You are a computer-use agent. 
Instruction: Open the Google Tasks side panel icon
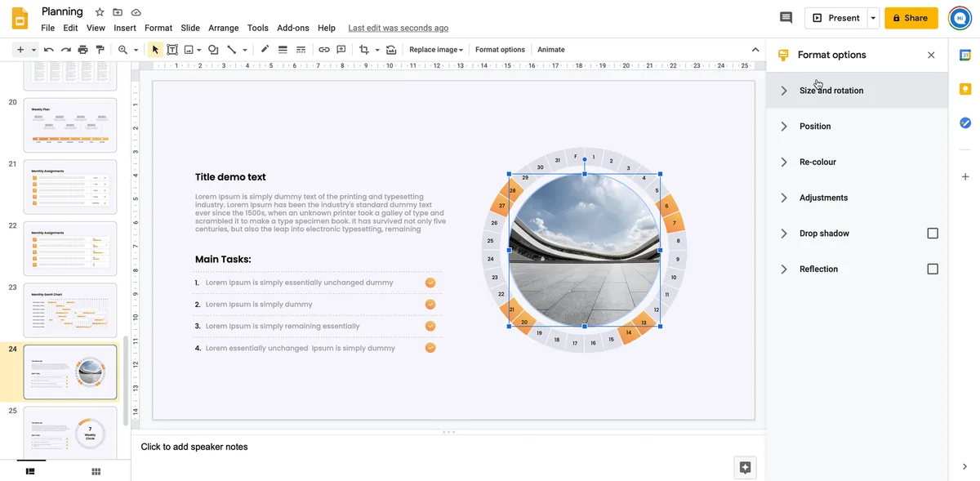pyautogui.click(x=965, y=123)
